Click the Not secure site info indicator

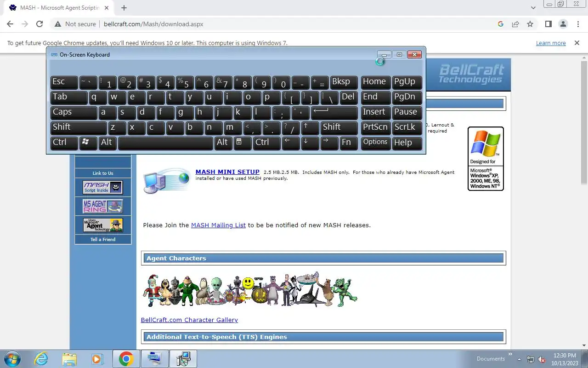pyautogui.click(x=75, y=24)
